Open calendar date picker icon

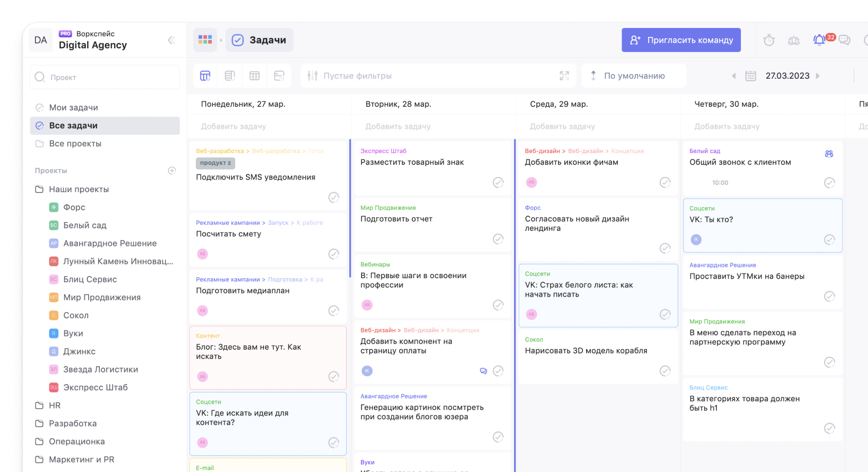[x=750, y=76]
